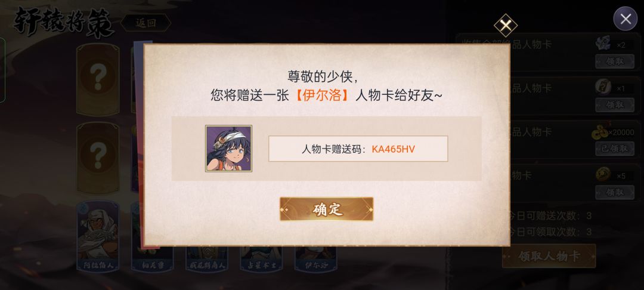The width and height of the screenshot is (644, 290).
Task: Select the 伊尔洛 card in bottom row
Action: 315,259
